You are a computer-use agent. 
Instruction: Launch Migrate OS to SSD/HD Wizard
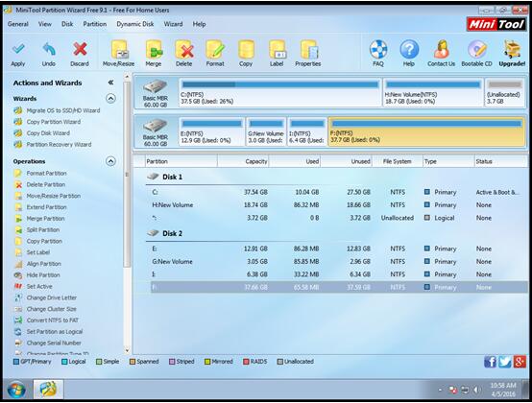[57, 110]
